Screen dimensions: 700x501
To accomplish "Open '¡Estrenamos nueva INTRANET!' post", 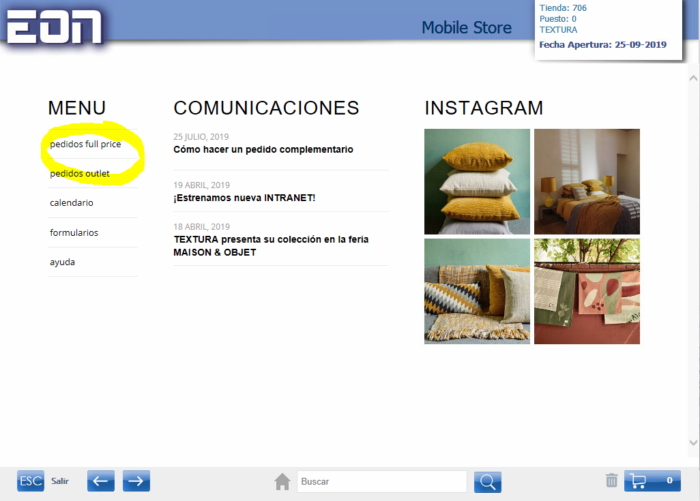I will tap(244, 198).
